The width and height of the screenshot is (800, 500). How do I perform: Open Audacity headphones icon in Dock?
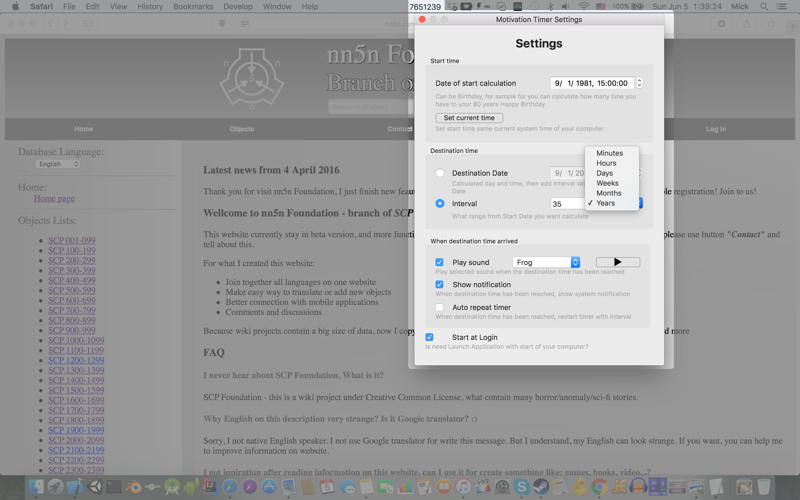638,487
